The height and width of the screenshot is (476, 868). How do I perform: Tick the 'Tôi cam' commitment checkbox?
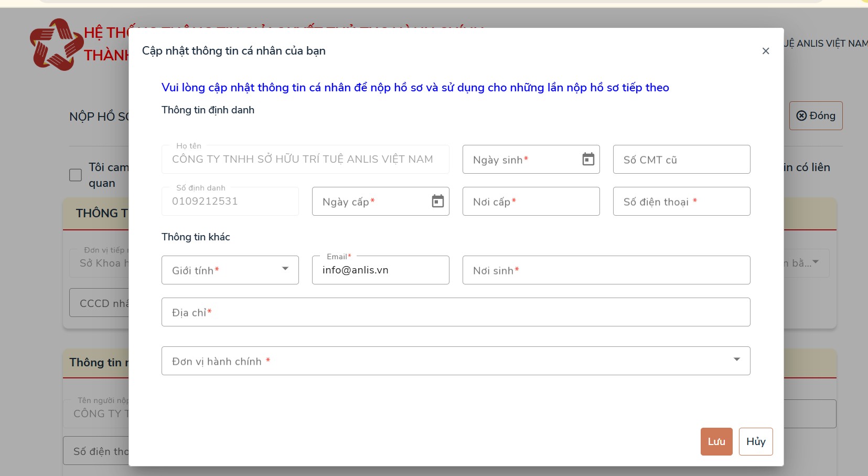[76, 175]
